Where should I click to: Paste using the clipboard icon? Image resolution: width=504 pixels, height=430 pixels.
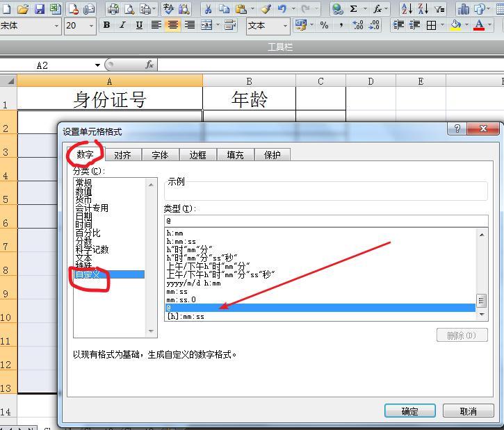coord(241,8)
